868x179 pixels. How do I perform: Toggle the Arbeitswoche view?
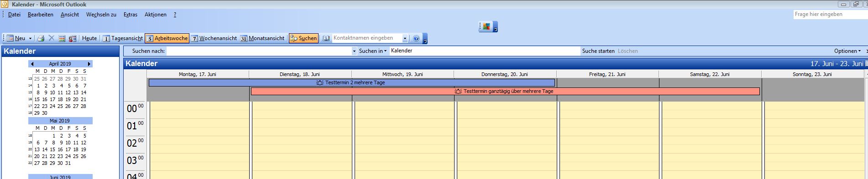pos(167,38)
